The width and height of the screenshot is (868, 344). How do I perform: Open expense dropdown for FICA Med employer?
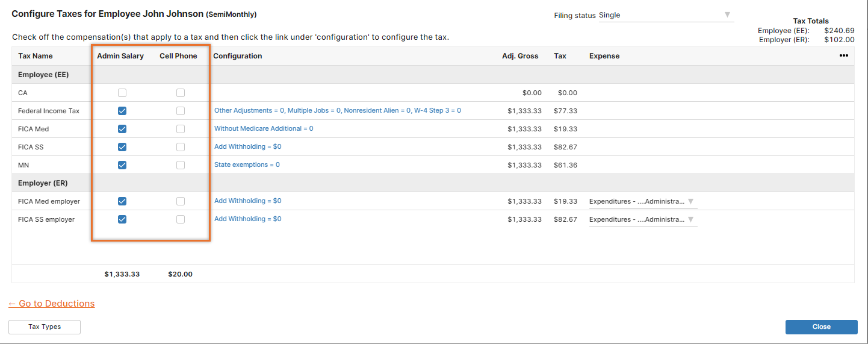point(642,201)
